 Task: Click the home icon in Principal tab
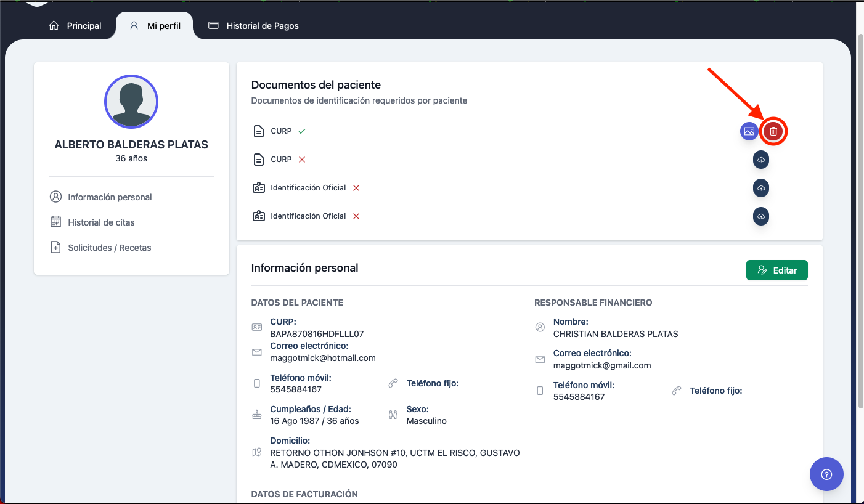(x=54, y=26)
